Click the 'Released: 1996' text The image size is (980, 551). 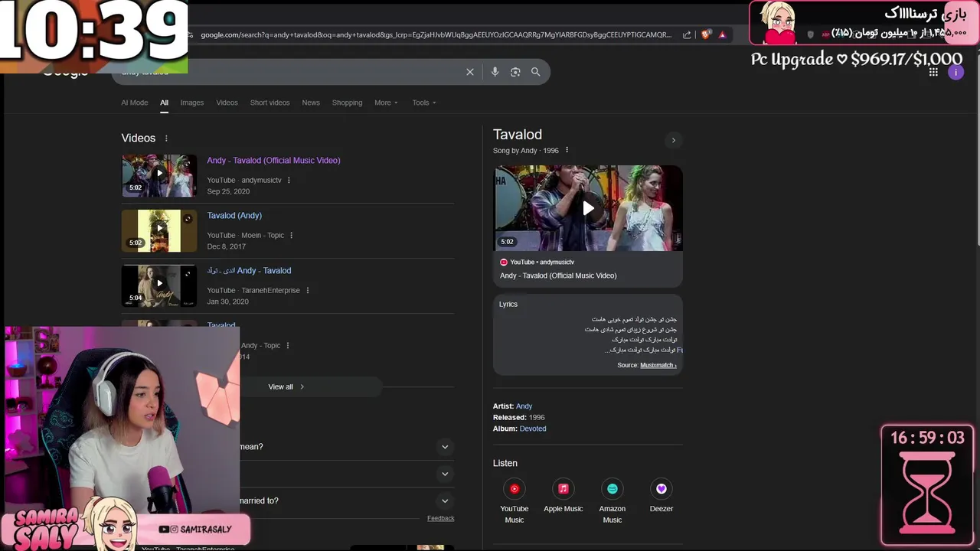pyautogui.click(x=519, y=418)
